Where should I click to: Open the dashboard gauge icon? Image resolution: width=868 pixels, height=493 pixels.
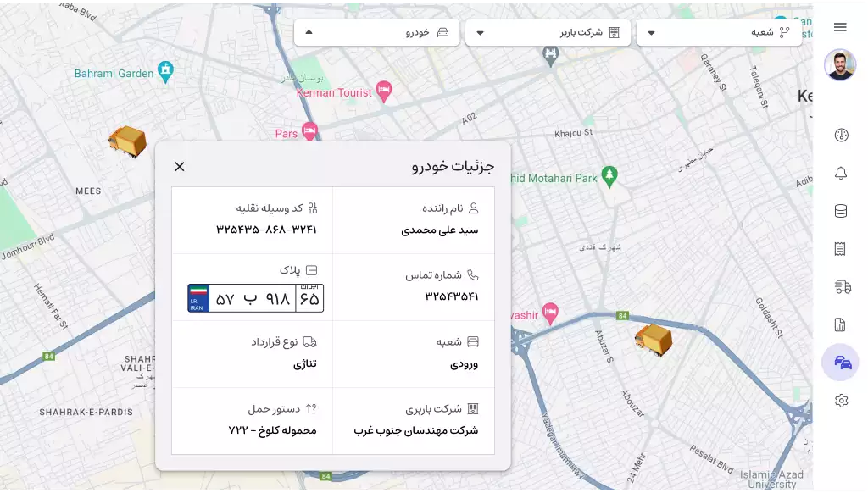[841, 136]
